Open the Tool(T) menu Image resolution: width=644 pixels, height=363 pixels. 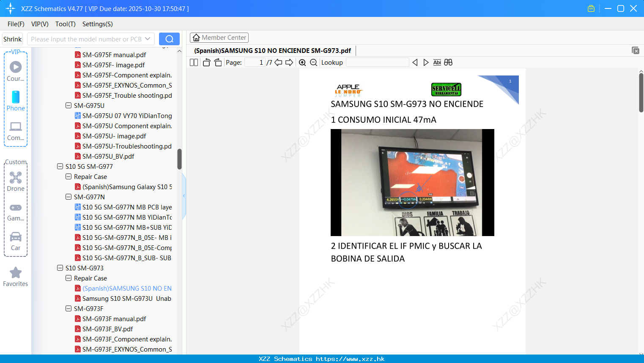coord(66,24)
